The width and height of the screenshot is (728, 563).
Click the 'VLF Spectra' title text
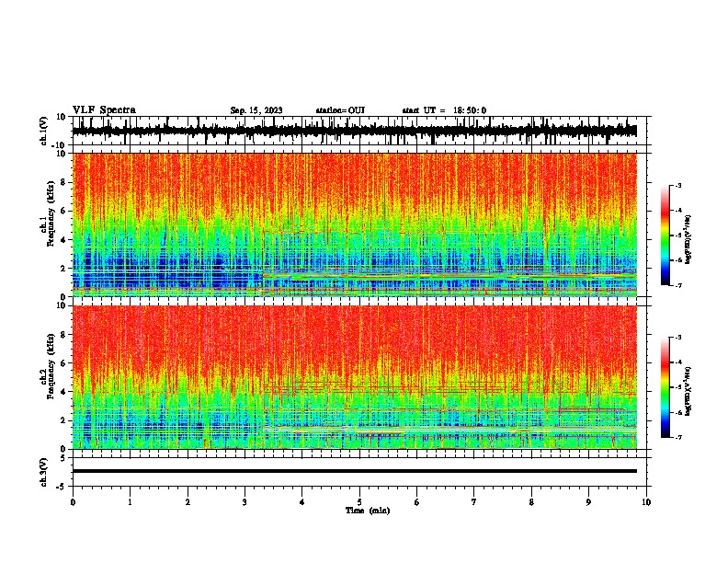coord(104,110)
